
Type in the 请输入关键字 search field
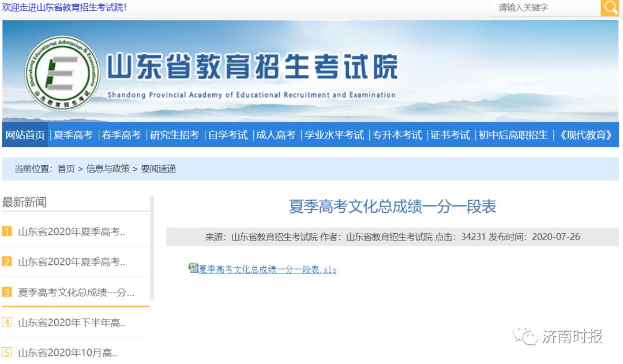click(545, 7)
